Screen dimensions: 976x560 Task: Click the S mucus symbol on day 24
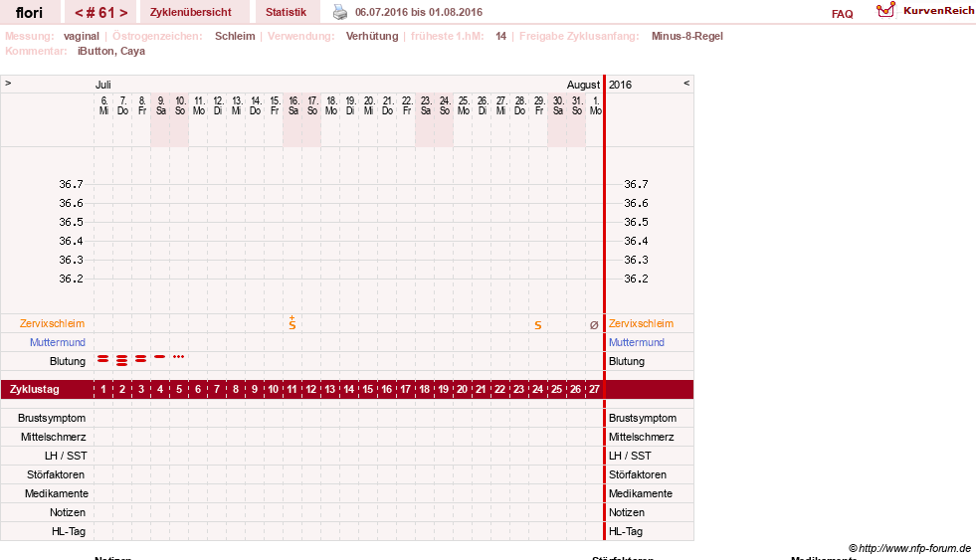pyautogui.click(x=538, y=325)
